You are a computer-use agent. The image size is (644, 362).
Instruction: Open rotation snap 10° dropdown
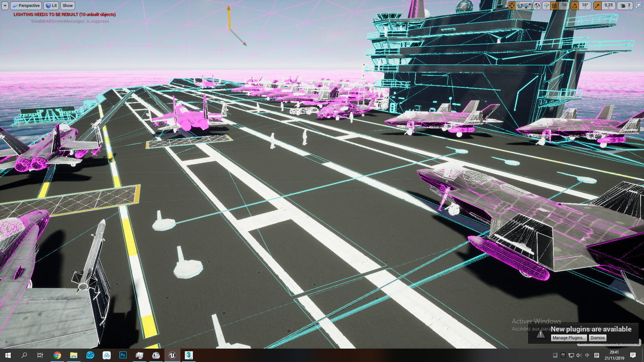[585, 6]
